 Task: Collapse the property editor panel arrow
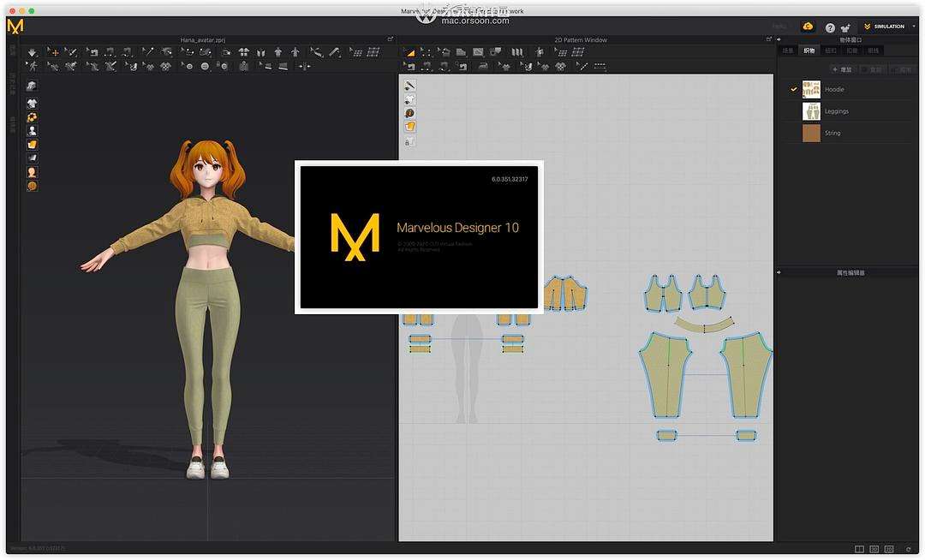point(779,272)
